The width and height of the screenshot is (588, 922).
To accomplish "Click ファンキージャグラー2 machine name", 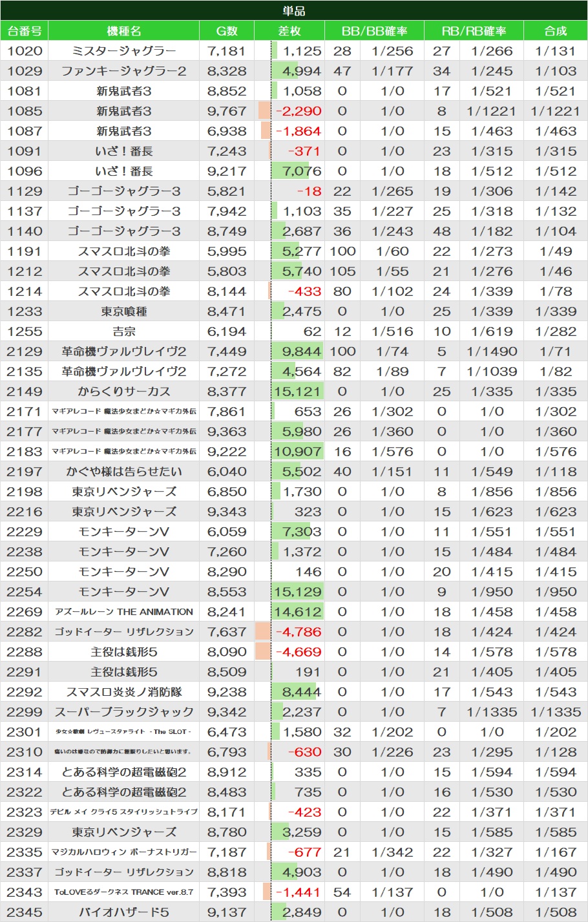I will [x=123, y=71].
